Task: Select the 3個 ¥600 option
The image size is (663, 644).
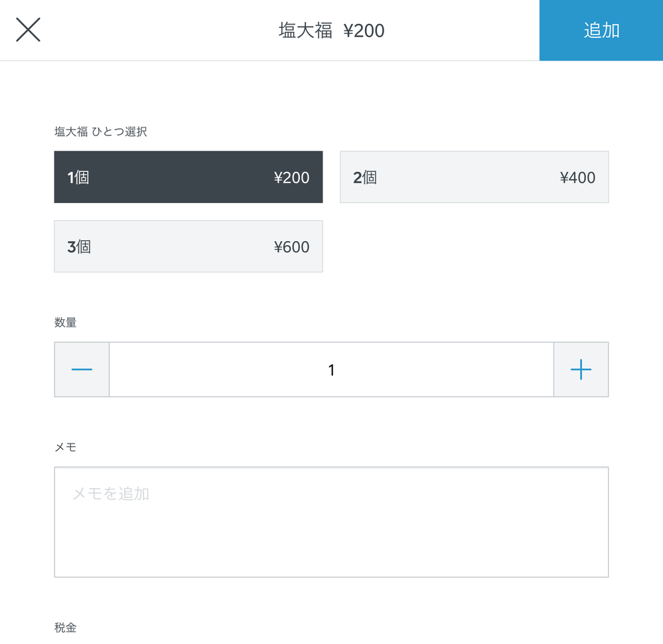Action: point(188,246)
